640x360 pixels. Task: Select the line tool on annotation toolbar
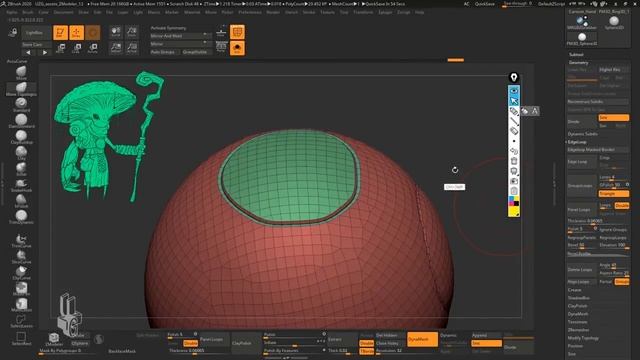coord(514,121)
